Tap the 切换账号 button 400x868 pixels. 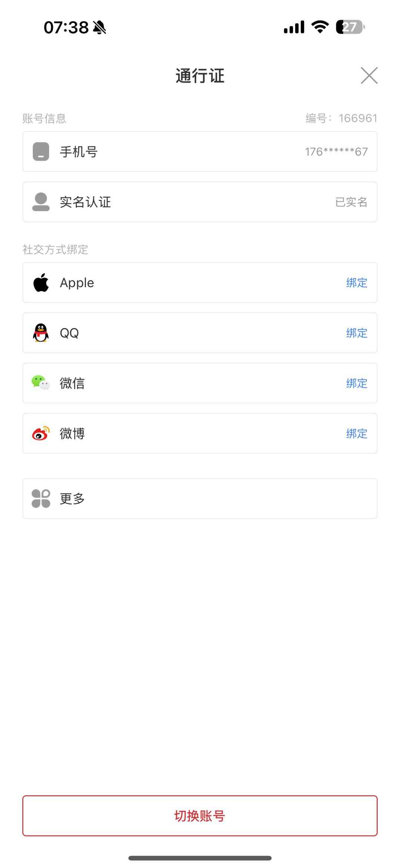pos(200,816)
